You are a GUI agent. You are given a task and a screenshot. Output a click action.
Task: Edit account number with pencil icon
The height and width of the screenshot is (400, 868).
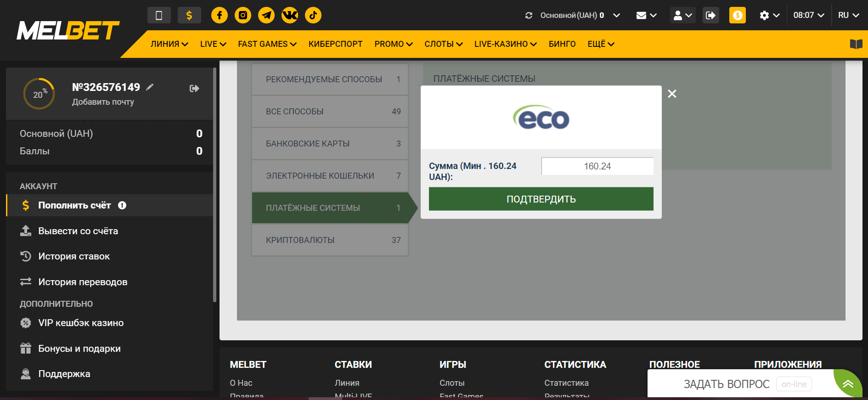[x=150, y=87]
